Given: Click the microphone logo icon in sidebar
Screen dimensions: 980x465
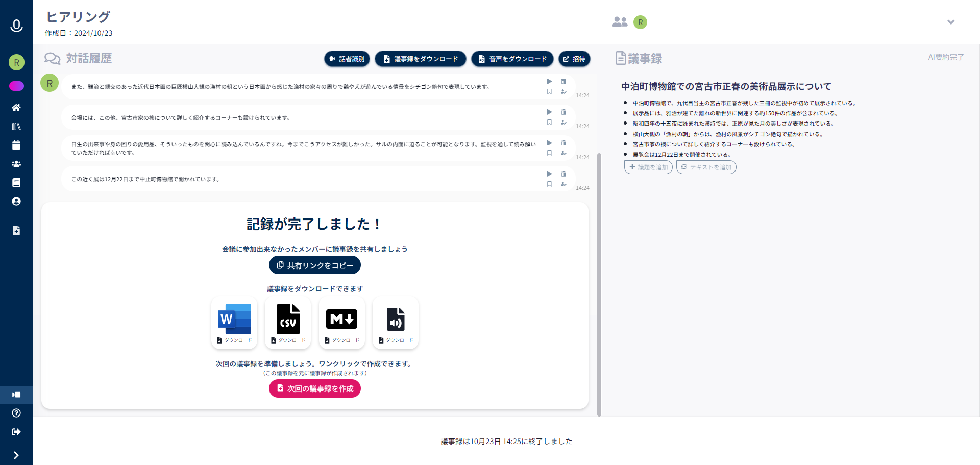Looking at the screenshot, I should click(16, 26).
